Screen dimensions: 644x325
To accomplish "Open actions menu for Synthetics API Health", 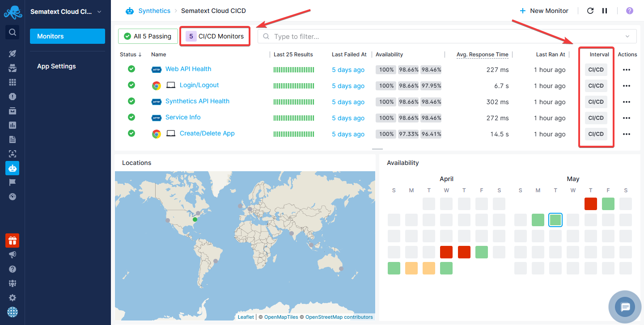I will point(627,102).
